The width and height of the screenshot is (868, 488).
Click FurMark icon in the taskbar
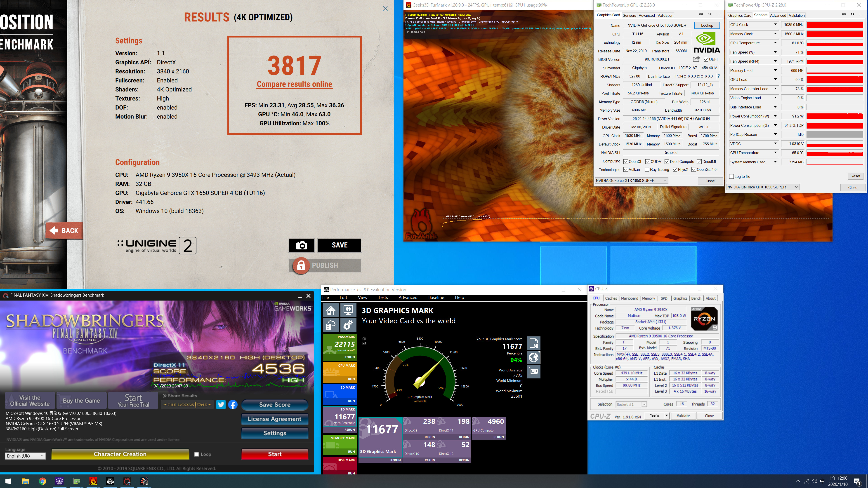pos(93,481)
